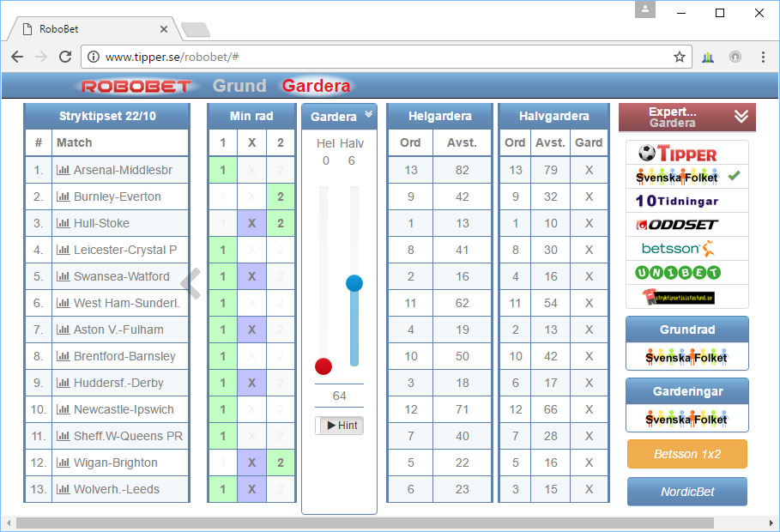The width and height of the screenshot is (780, 532).
Task: Click Stryktipset 22/10 header
Action: click(x=107, y=117)
